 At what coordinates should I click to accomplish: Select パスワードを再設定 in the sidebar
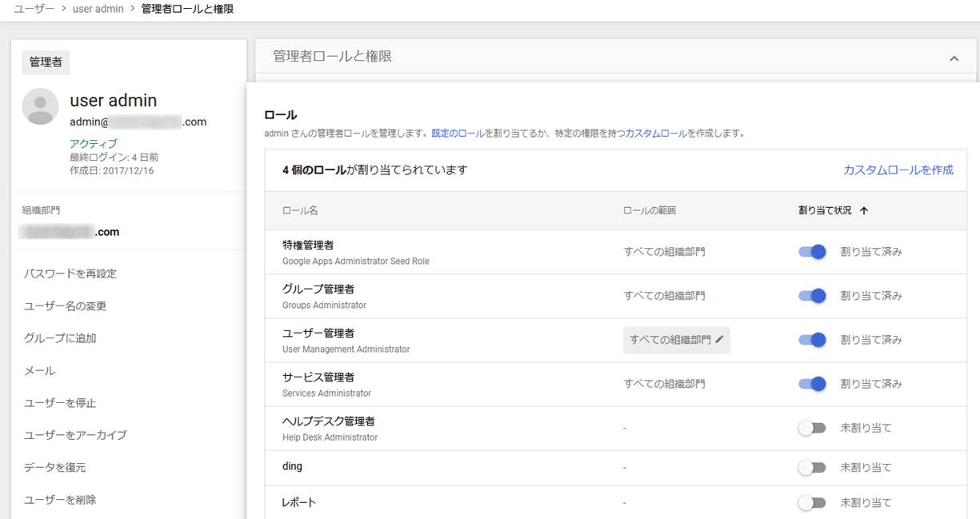pos(70,273)
